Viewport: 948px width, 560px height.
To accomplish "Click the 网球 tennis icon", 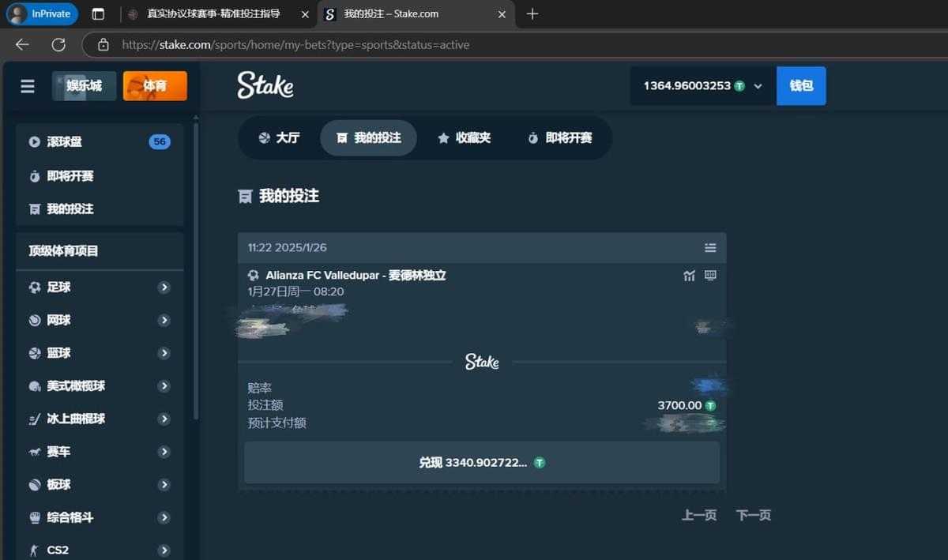I will 35,321.
